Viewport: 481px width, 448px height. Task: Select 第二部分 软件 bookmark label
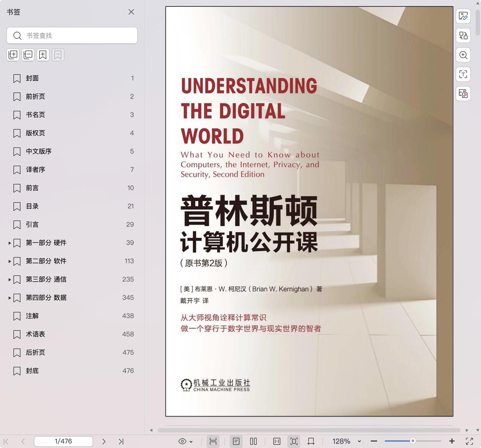pyautogui.click(x=46, y=261)
